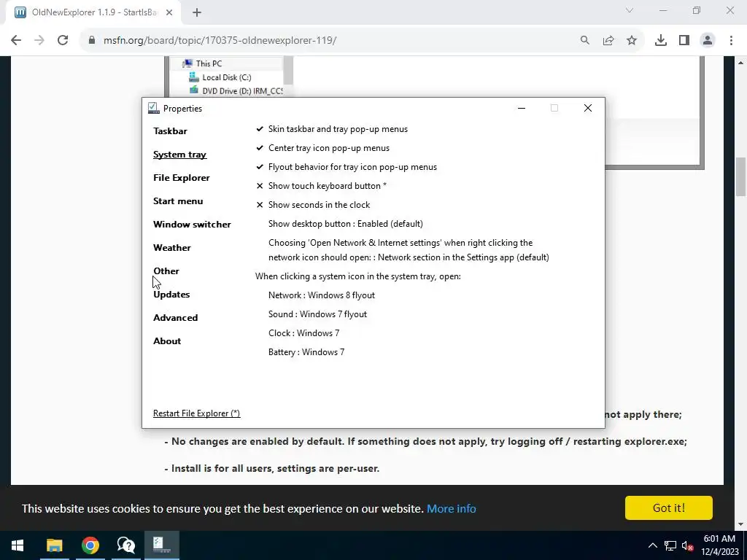
Task: Click the share page icon
Action: pos(608,41)
